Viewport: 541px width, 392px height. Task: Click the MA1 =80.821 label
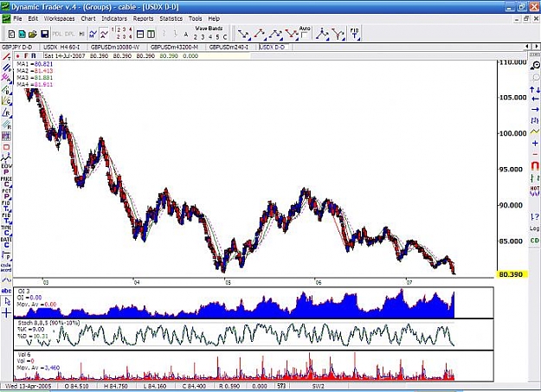pos(35,64)
